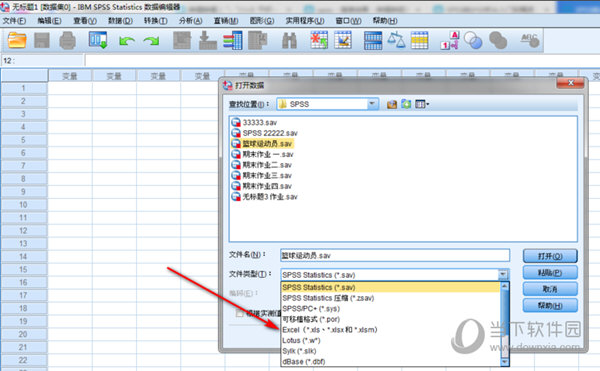
Task: Click the Insert variable icon
Action: 343,40
